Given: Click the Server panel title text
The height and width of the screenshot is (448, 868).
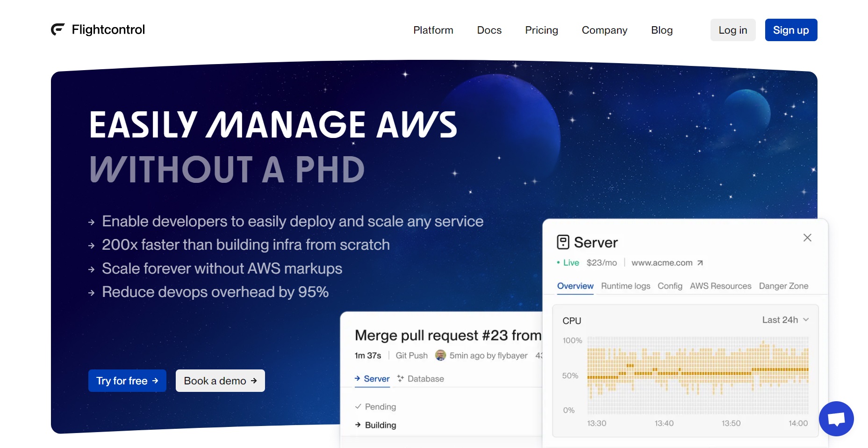Looking at the screenshot, I should (x=596, y=242).
